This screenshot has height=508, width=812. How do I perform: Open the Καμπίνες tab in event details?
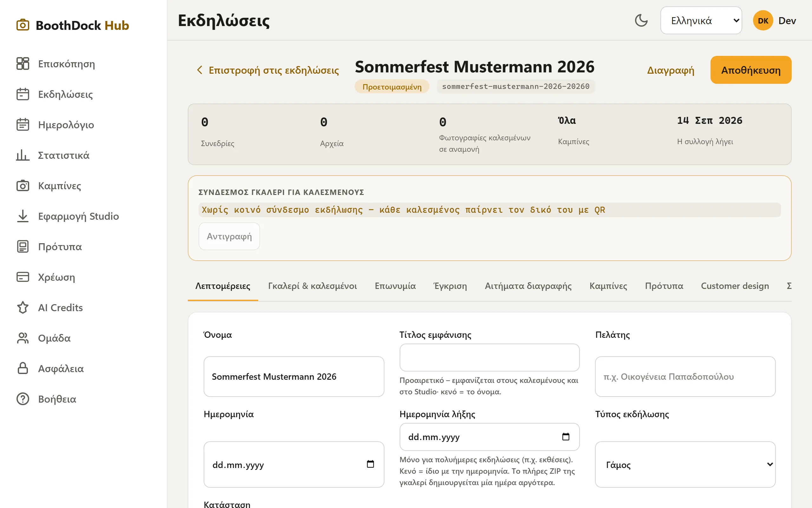(608, 286)
